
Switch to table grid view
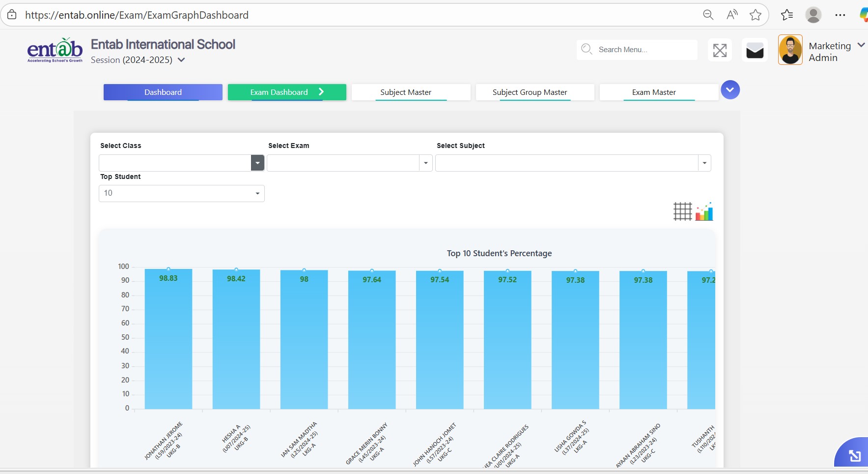click(x=682, y=211)
